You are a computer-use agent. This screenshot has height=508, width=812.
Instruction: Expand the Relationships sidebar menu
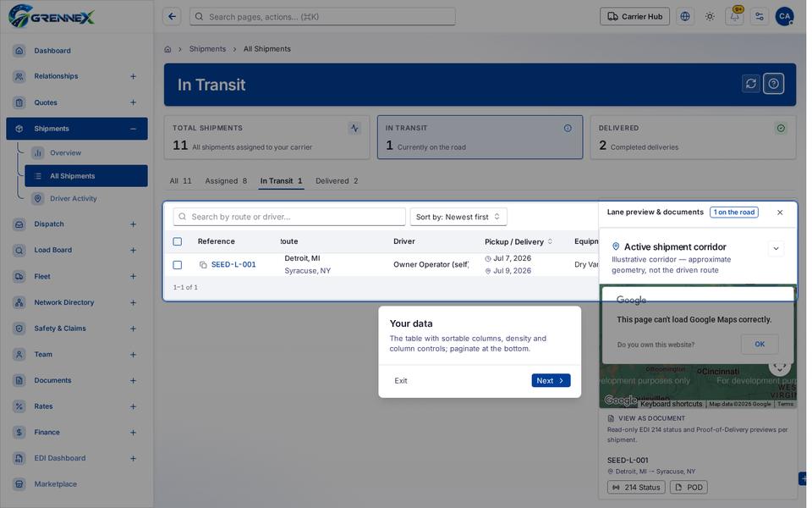click(x=133, y=76)
